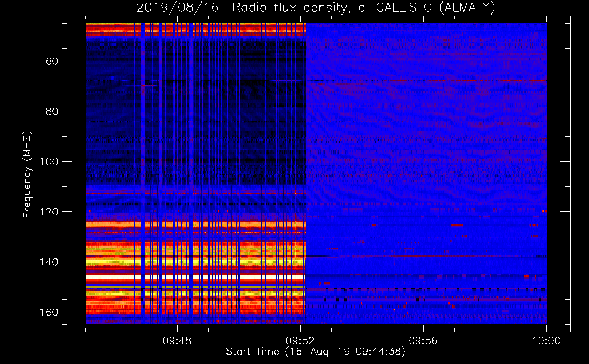Viewport: 589px width, 364px height.
Task: Select the 80 MHz frequency tick label
Action: (52, 111)
